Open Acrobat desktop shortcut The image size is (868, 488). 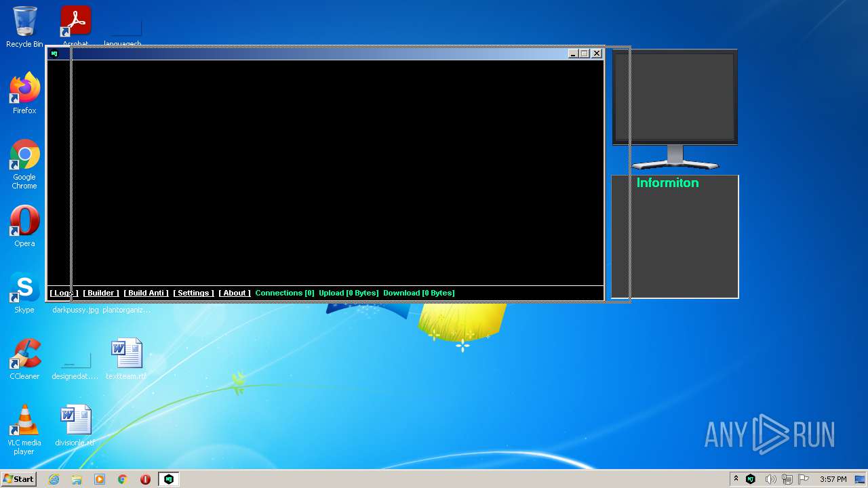[76, 27]
